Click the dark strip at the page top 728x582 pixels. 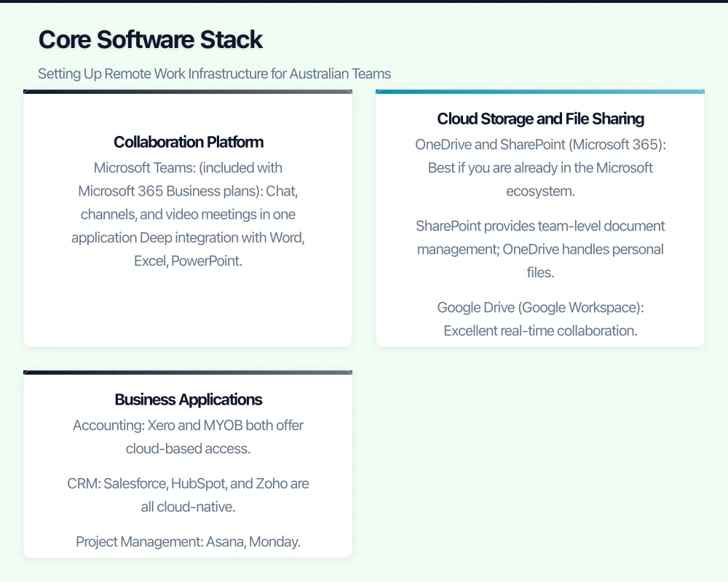364,1
